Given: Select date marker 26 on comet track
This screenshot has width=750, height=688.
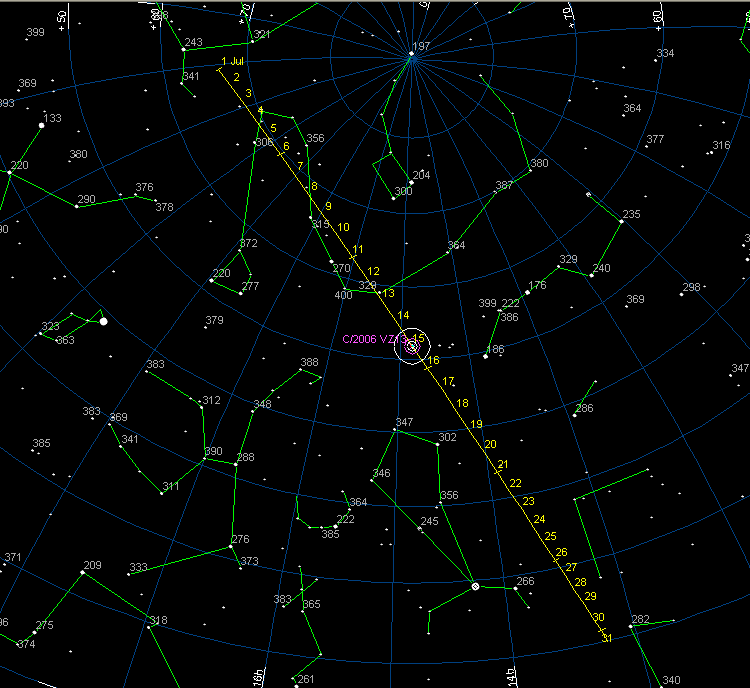Looking at the screenshot, I should (x=561, y=552).
